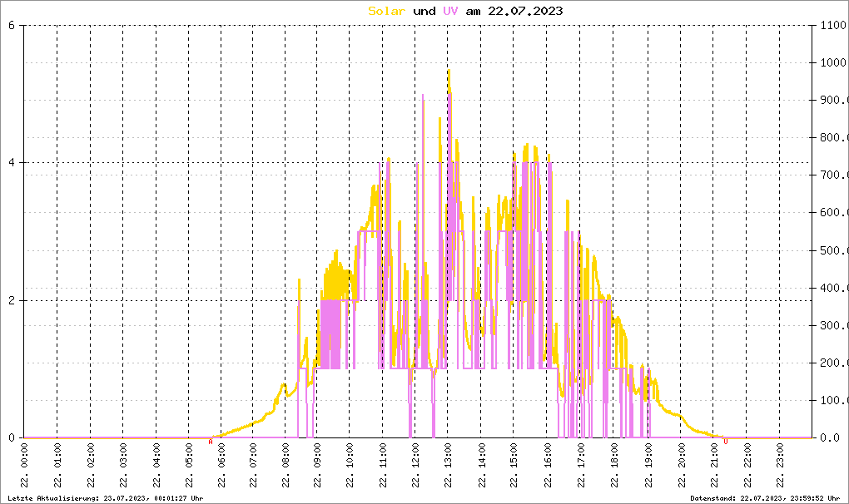Click the 'Datenstand' timestamp text
Viewport: 849px width, 504px height.
click(x=765, y=498)
